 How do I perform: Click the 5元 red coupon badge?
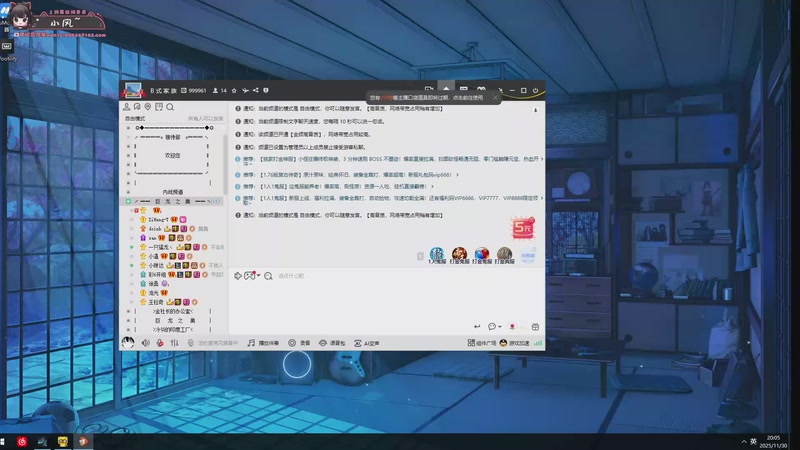click(523, 228)
